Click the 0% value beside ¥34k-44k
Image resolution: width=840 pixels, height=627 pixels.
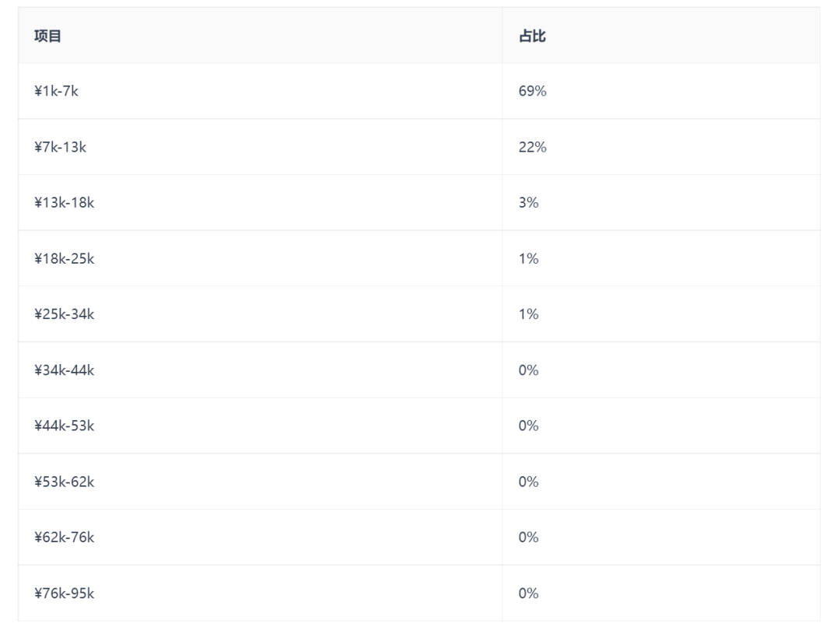click(x=529, y=370)
